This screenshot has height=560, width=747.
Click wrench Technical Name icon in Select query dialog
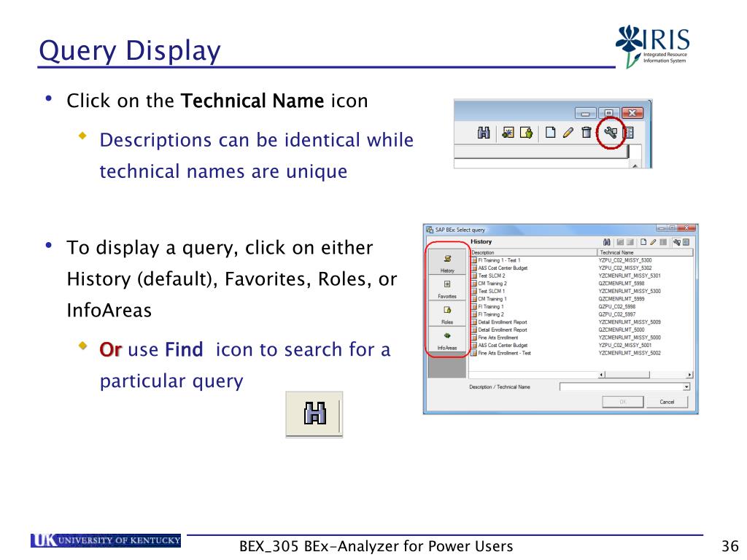click(677, 242)
